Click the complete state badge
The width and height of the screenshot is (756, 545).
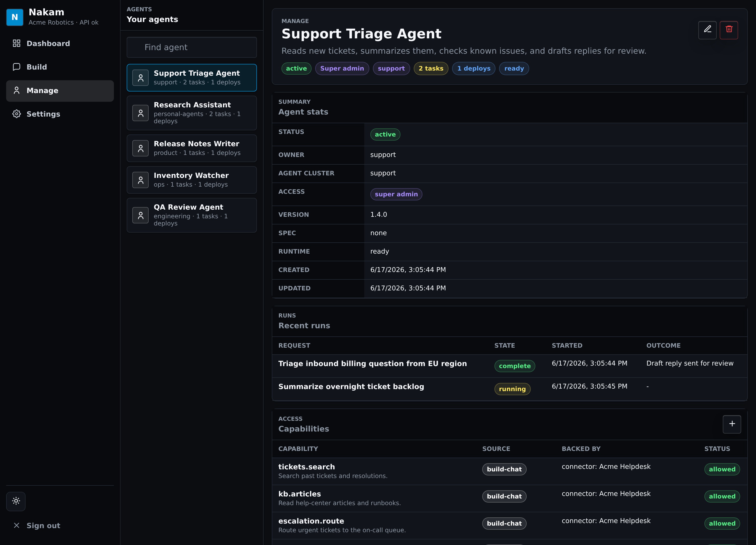click(x=515, y=366)
